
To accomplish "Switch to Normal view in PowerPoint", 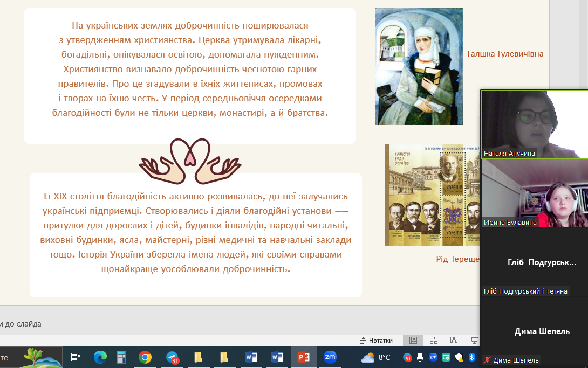I will point(413,341).
